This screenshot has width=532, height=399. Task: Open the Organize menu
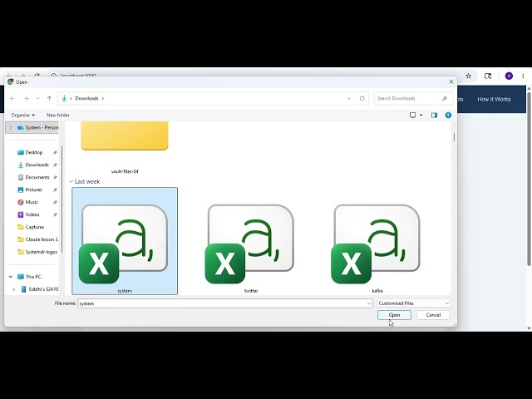[x=22, y=115]
